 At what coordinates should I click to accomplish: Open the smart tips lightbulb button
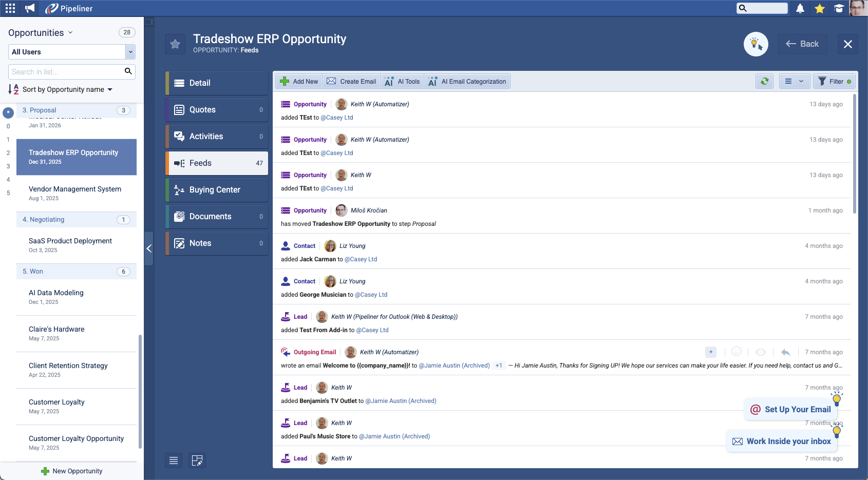756,44
